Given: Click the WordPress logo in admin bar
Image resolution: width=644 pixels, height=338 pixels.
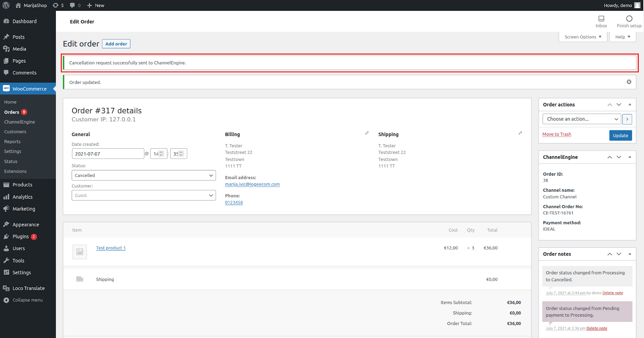Looking at the screenshot, I should tap(6, 5).
